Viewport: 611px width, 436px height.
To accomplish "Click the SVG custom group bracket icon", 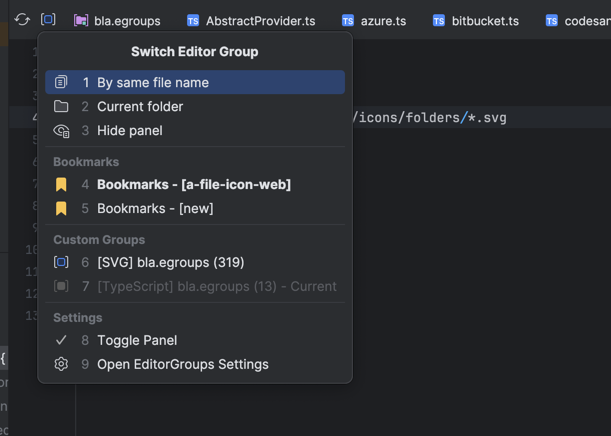I will pyautogui.click(x=61, y=262).
